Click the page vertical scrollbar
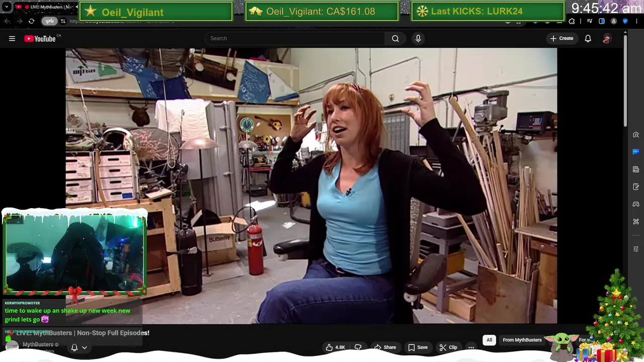Screen dimensions: 644x362 [x=625, y=80]
